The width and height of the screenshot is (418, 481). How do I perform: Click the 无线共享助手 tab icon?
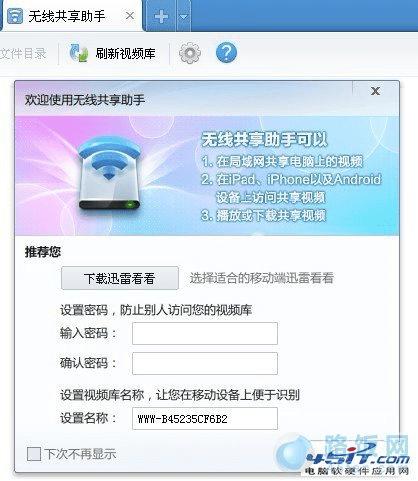pos(15,16)
